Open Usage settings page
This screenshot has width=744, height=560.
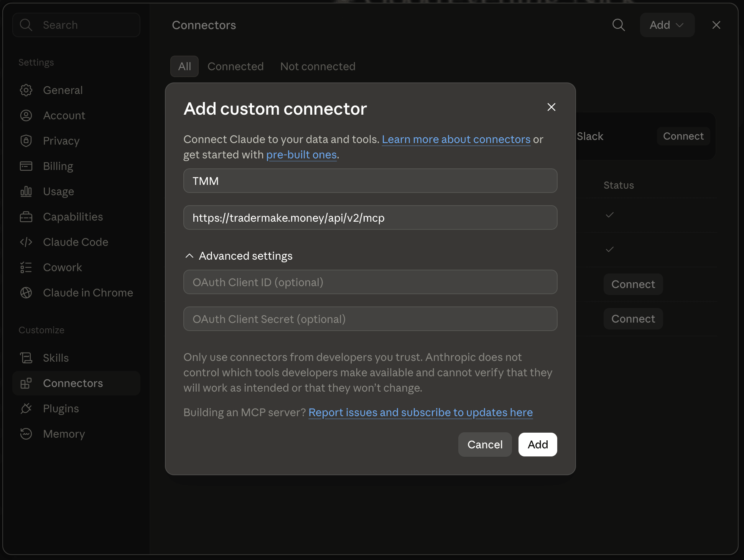point(76,191)
